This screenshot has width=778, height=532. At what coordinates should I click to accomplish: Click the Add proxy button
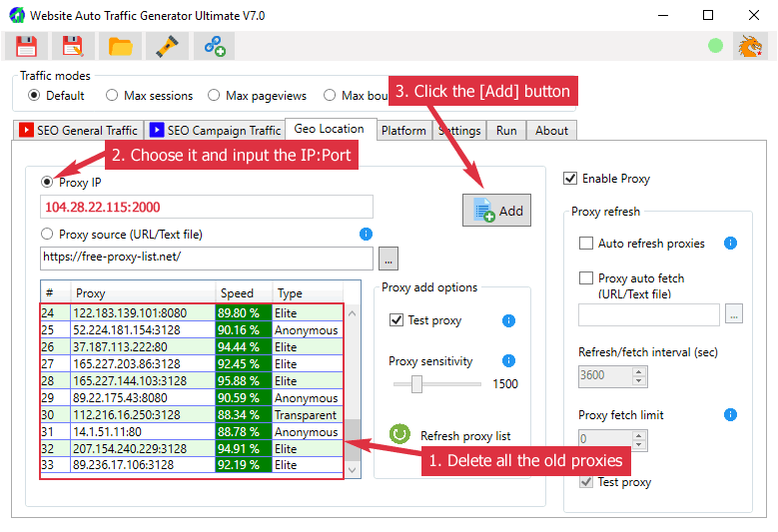point(496,211)
